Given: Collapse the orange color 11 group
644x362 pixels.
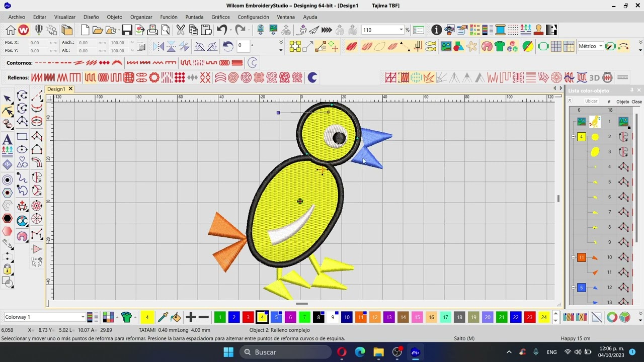Looking at the screenshot, I should 573,257.
